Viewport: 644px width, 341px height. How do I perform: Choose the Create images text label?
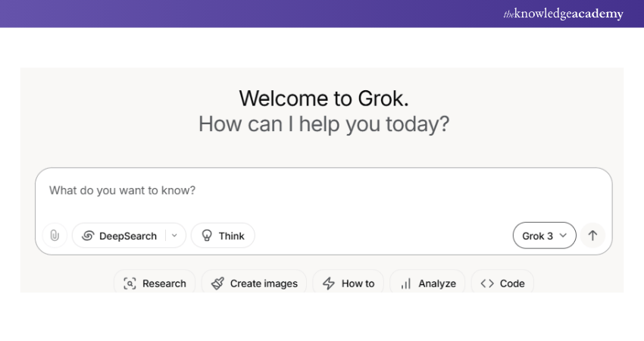[x=264, y=283]
